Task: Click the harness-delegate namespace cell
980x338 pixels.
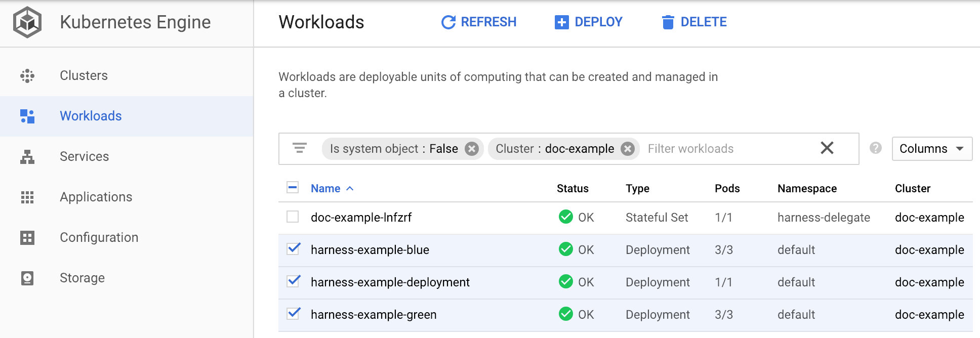Action: click(x=824, y=218)
